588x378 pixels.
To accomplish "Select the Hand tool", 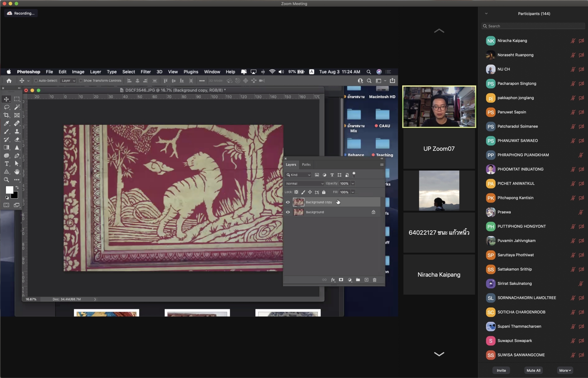I will [x=17, y=172].
